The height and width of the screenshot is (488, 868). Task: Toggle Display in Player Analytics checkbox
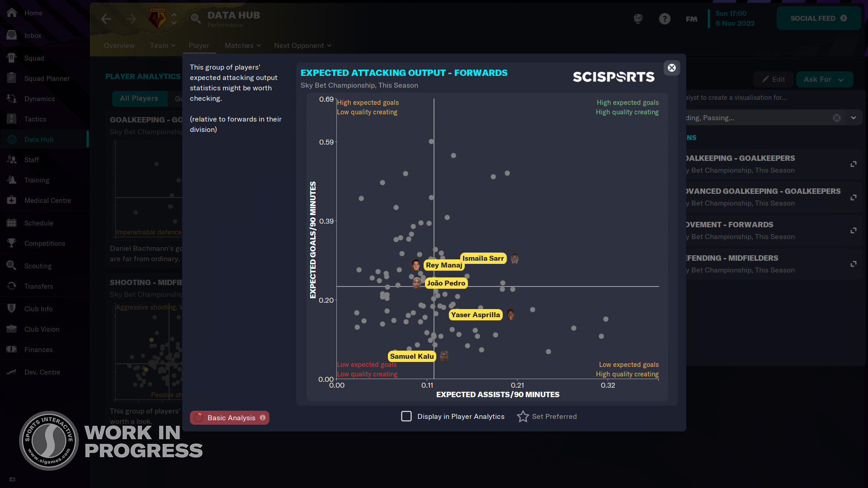[x=406, y=416]
